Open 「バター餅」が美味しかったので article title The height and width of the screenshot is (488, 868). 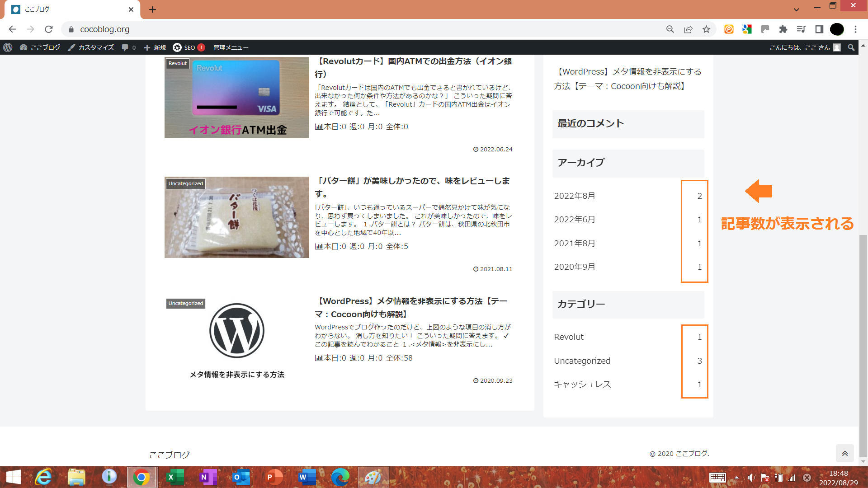point(412,187)
